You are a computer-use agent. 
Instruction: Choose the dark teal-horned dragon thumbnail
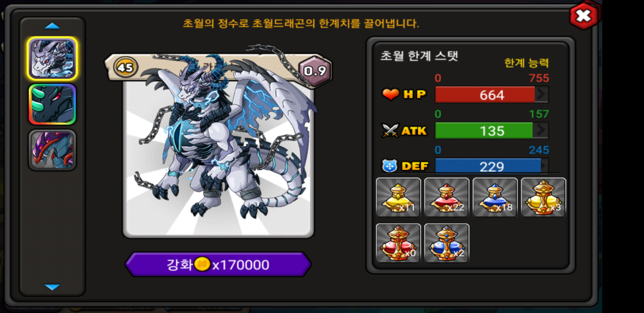[53, 104]
